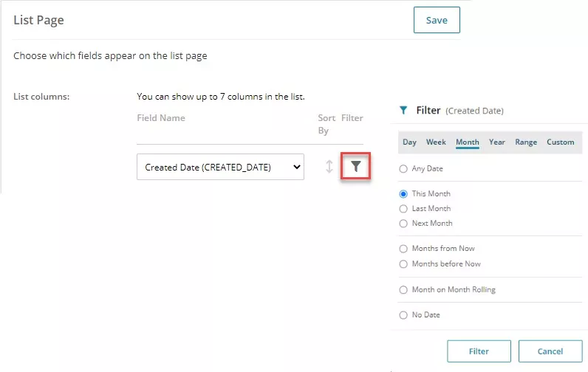This screenshot has height=372, width=588.
Task: Select the This Month radio option
Action: (x=403, y=194)
